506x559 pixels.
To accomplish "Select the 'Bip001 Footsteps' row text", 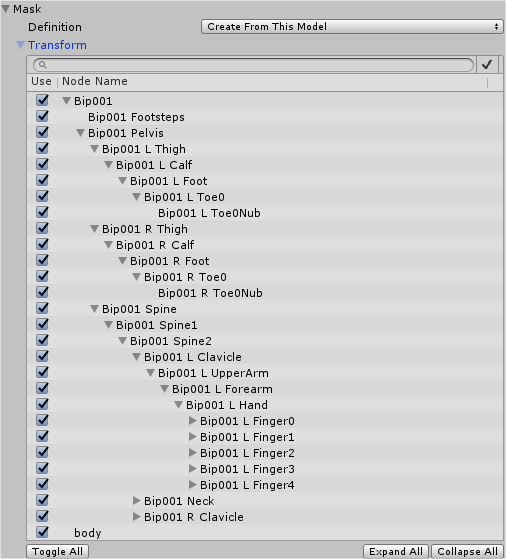I will pyautogui.click(x=136, y=117).
